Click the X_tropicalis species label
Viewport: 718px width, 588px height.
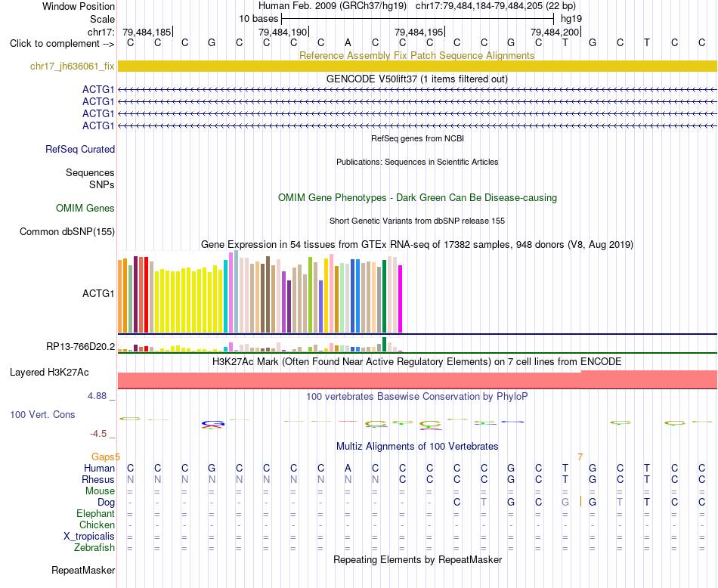tap(89, 537)
